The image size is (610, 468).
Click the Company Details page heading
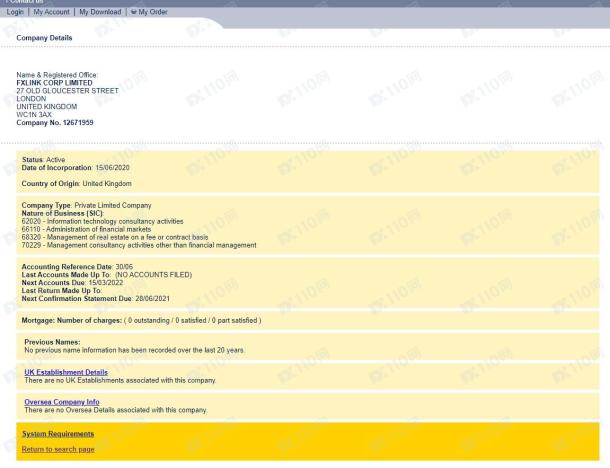coord(44,38)
